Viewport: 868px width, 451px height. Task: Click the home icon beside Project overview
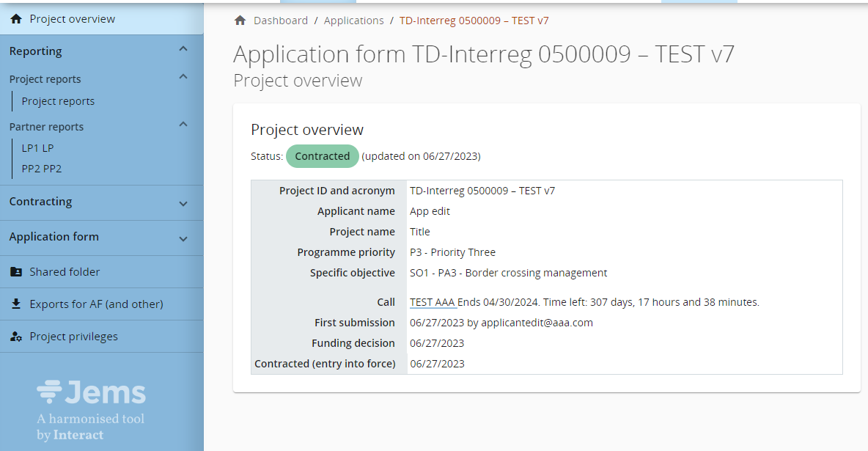[x=16, y=19]
